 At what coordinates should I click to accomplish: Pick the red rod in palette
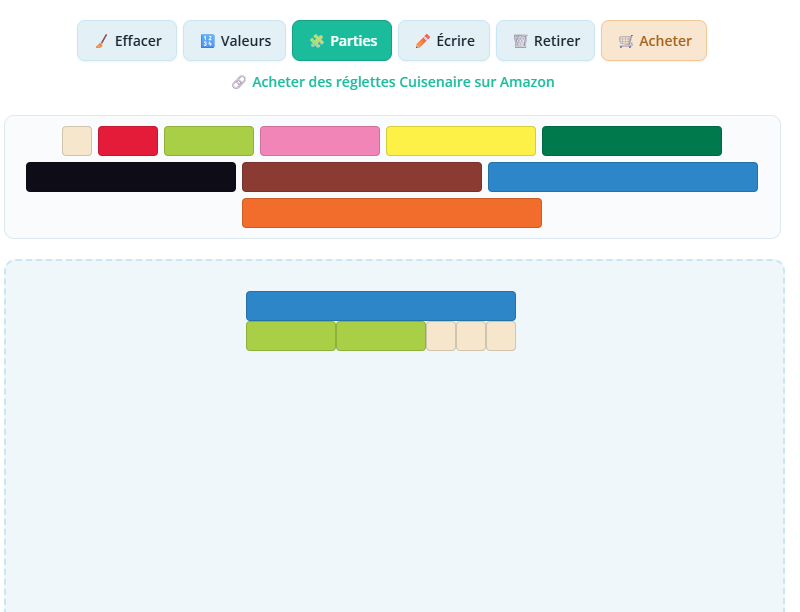(x=128, y=141)
